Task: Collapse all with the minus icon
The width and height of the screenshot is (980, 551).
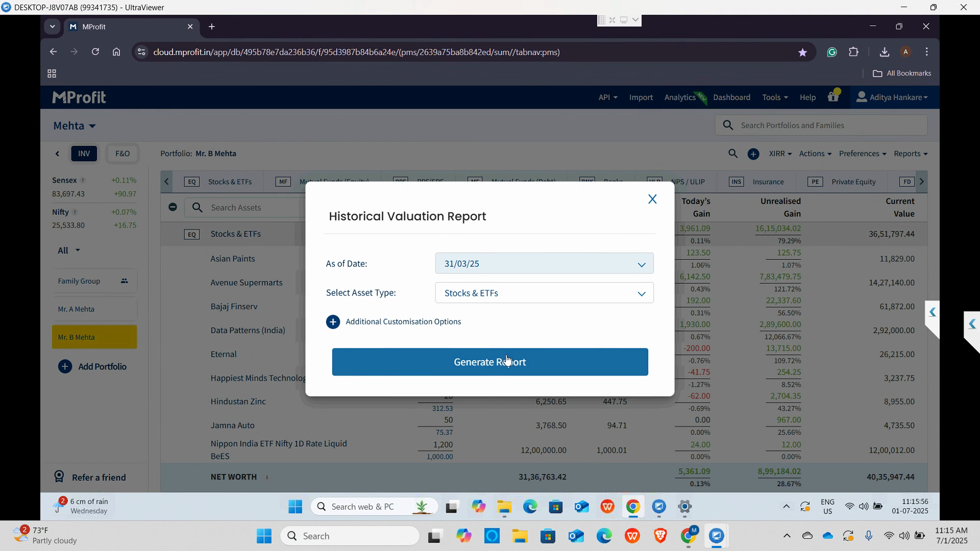Action: [x=173, y=207]
